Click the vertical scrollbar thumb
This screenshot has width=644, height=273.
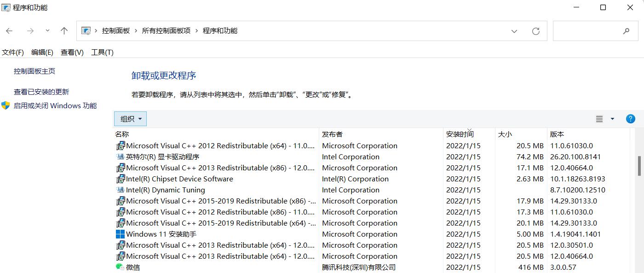point(639,166)
